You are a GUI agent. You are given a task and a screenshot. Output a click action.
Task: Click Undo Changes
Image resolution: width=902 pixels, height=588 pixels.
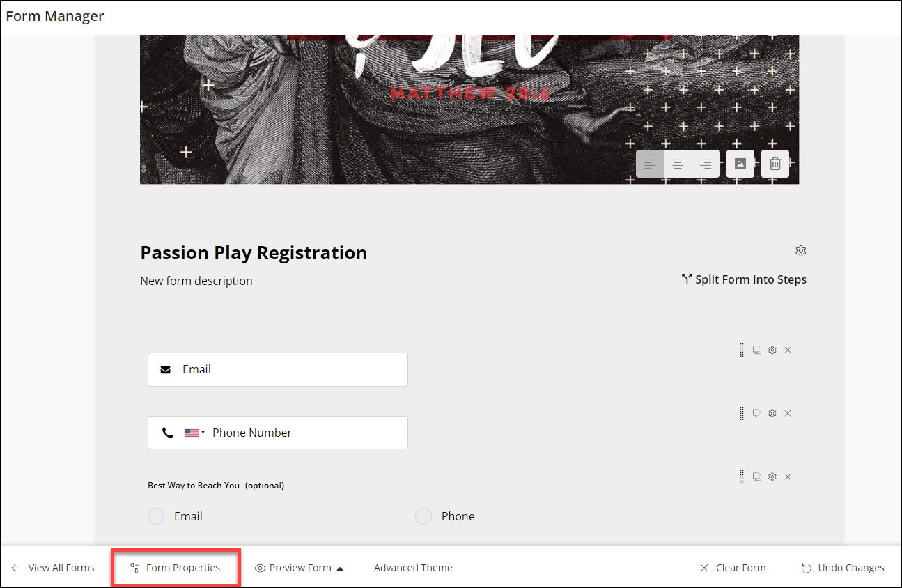(843, 568)
